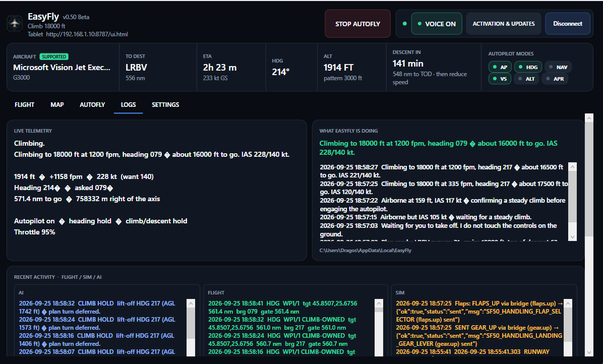Switch to the MAP tab
This screenshot has width=603, height=364.
(x=57, y=104)
